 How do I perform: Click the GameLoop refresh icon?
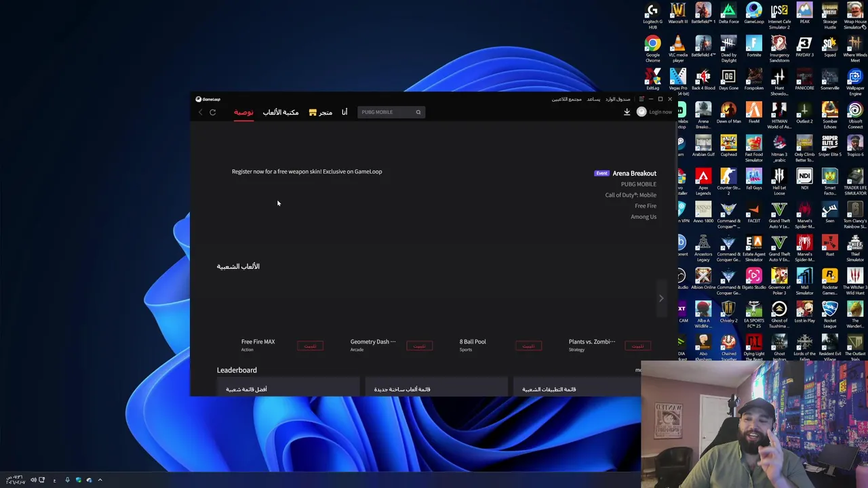coord(212,113)
